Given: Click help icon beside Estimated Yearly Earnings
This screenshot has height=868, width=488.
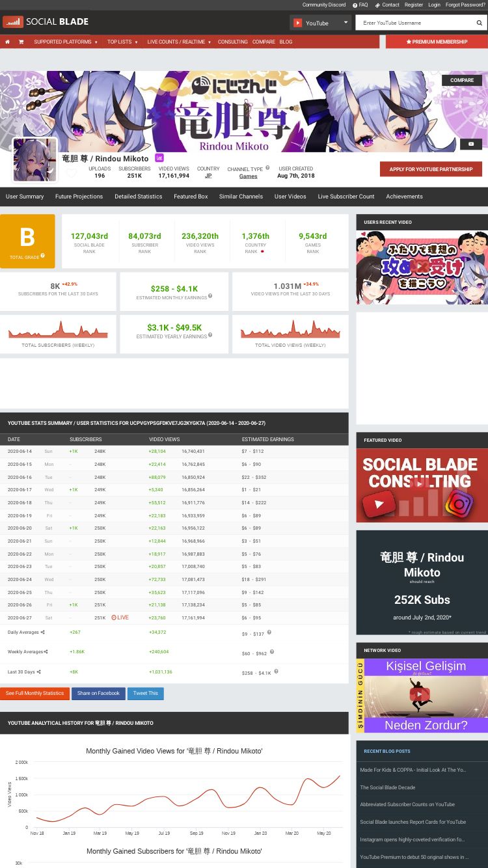Looking at the screenshot, I should [x=210, y=335].
